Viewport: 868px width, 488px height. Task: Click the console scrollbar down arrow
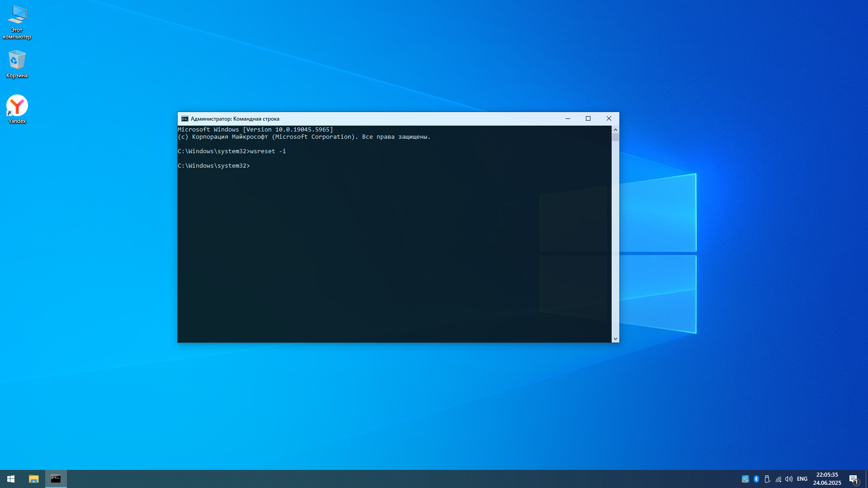(x=615, y=339)
